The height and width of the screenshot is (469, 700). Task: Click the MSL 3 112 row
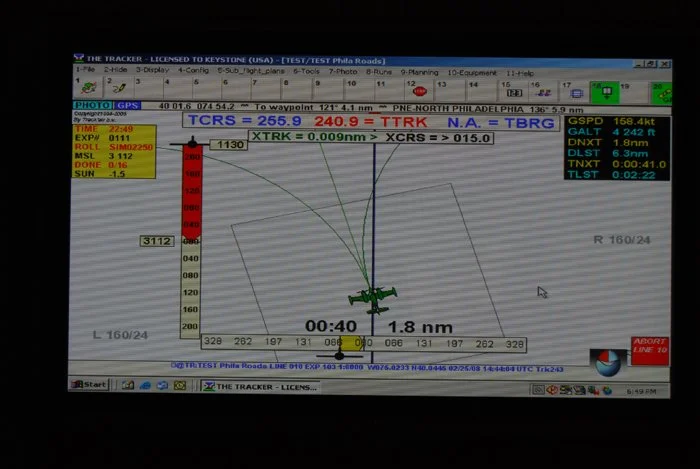[x=114, y=156]
